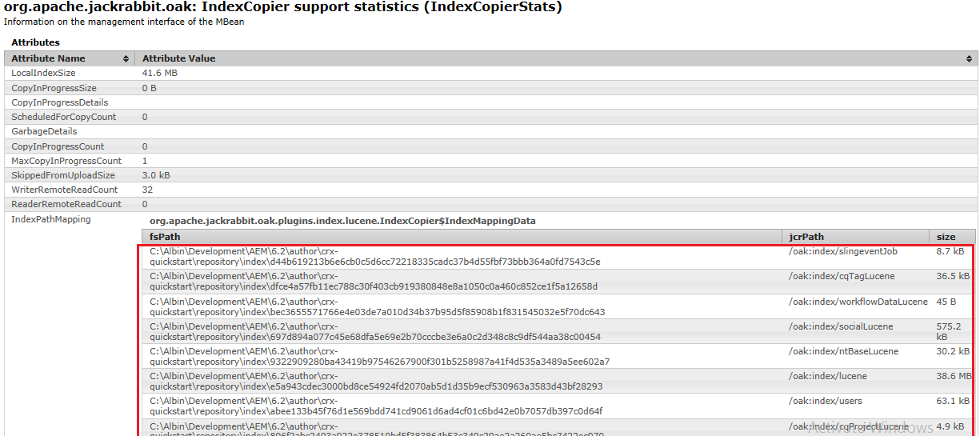Select /oak:index/cqTagLucene path

pos(842,276)
